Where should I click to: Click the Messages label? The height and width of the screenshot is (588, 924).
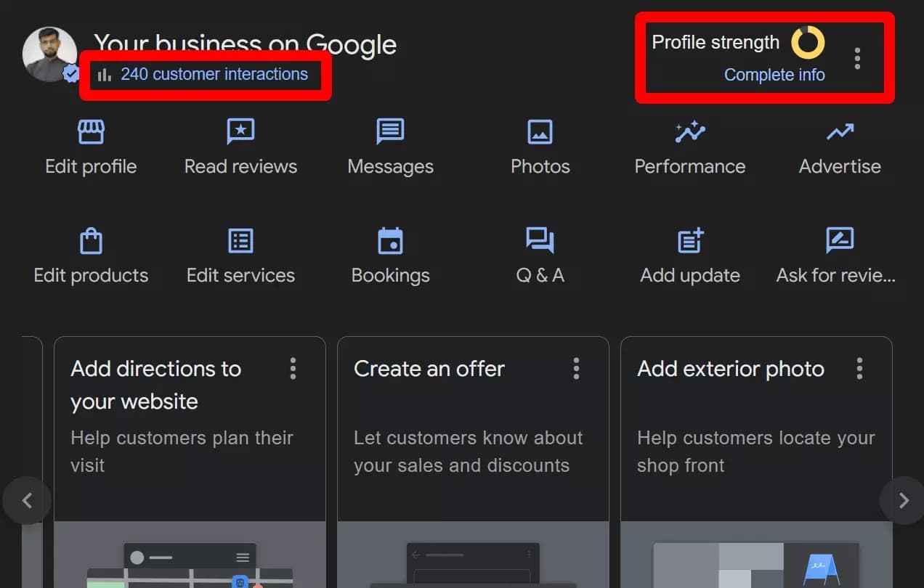(x=390, y=167)
